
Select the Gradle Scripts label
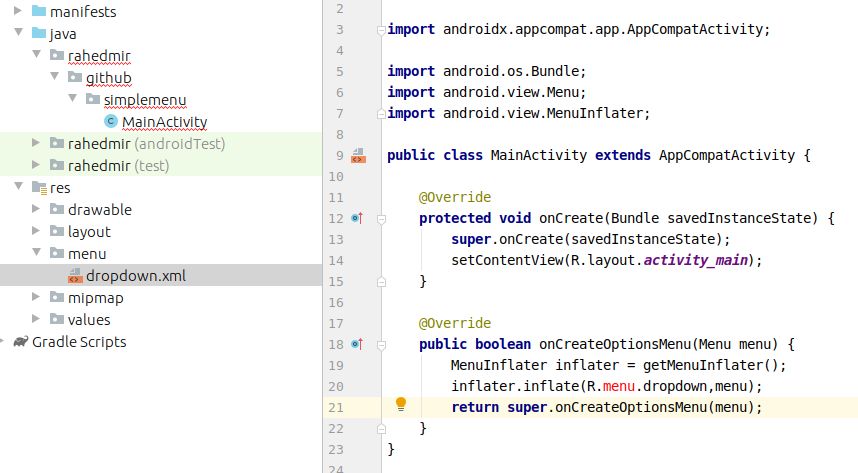[x=79, y=342]
